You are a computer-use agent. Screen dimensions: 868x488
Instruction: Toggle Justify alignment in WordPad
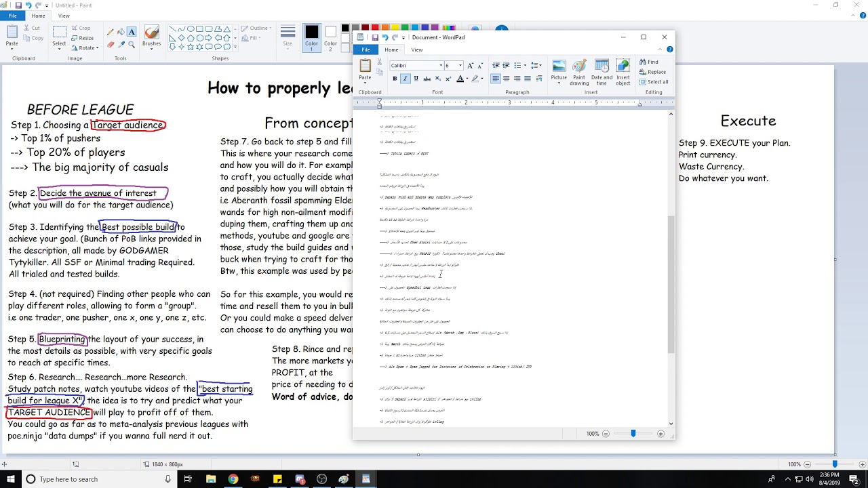pos(527,79)
